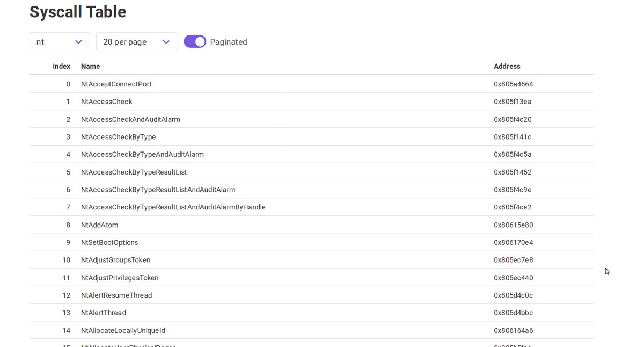Open the 20 per page dropdown
This screenshot has width=644, height=347.
tap(137, 42)
